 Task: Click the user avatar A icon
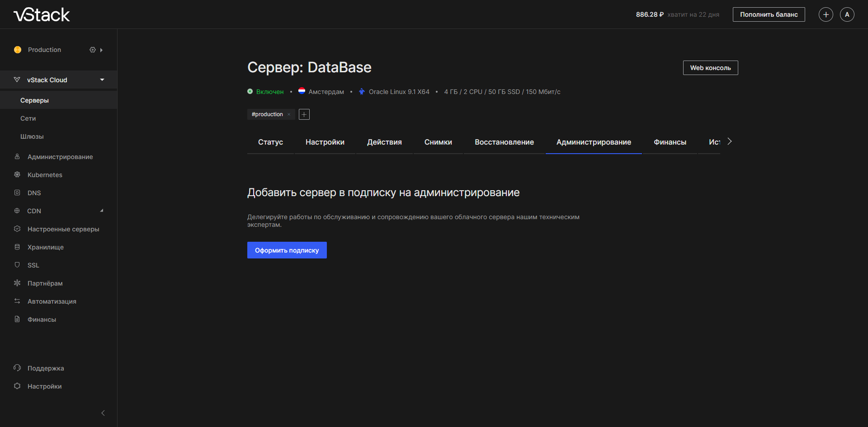point(847,14)
